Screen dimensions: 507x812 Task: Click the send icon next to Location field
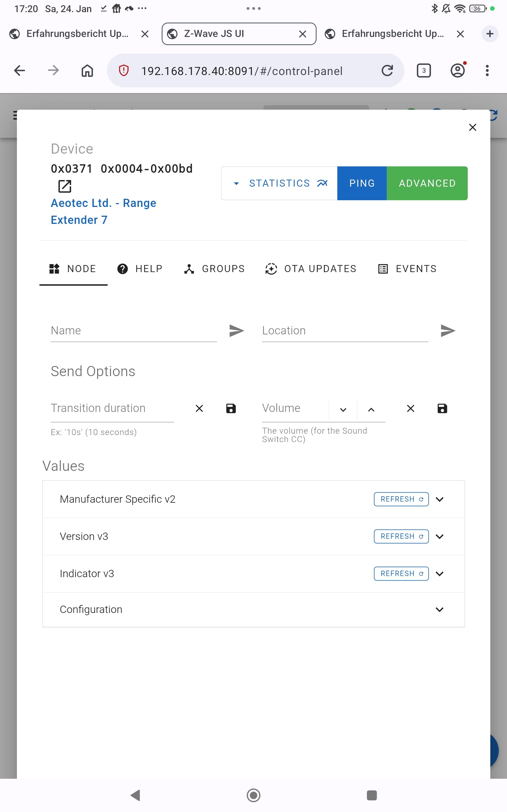(448, 330)
